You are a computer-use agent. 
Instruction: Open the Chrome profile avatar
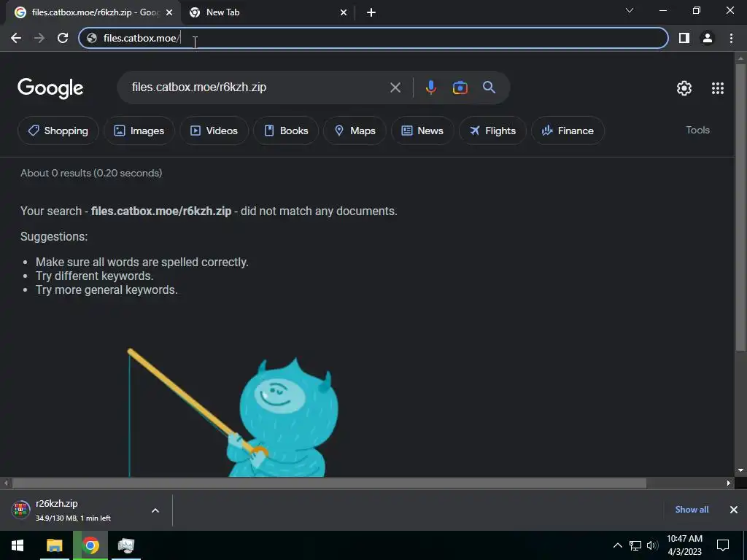tap(708, 38)
